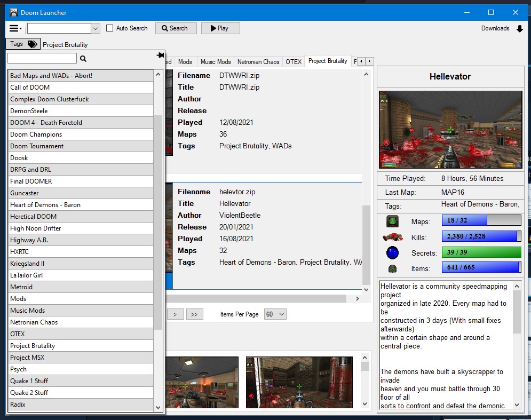
Task: Click the Kills progress bar
Action: (x=481, y=236)
